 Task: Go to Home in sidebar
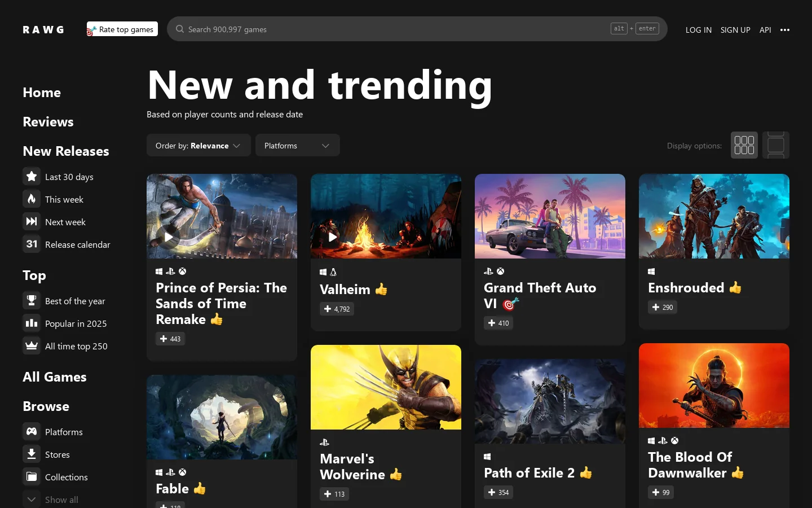tap(42, 93)
